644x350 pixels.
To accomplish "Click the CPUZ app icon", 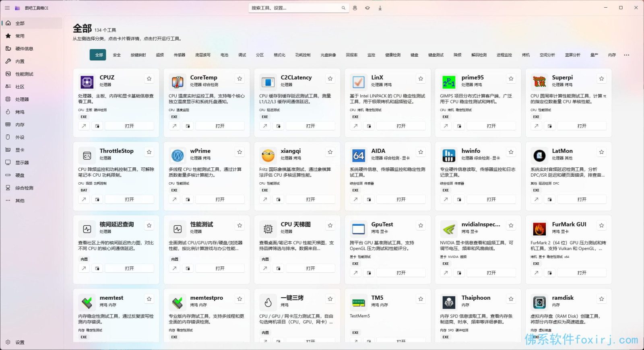I will [87, 82].
